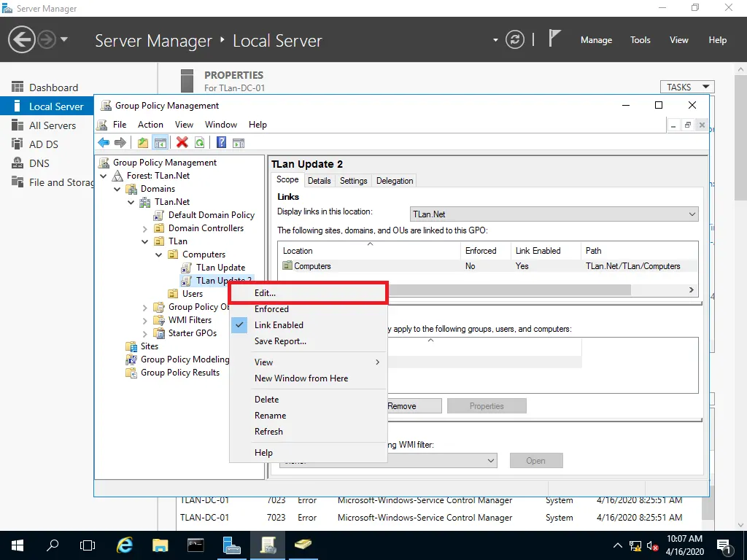The height and width of the screenshot is (560, 747).
Task: Toggle the Show/Hide Console Tree icon
Action: (160, 142)
